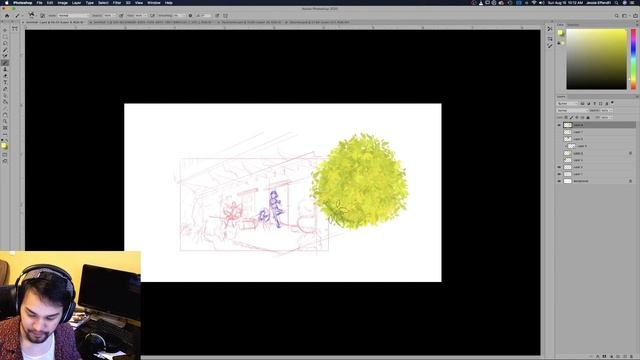Hide the Background layer eye icon
The image size is (640, 360).
click(x=559, y=181)
